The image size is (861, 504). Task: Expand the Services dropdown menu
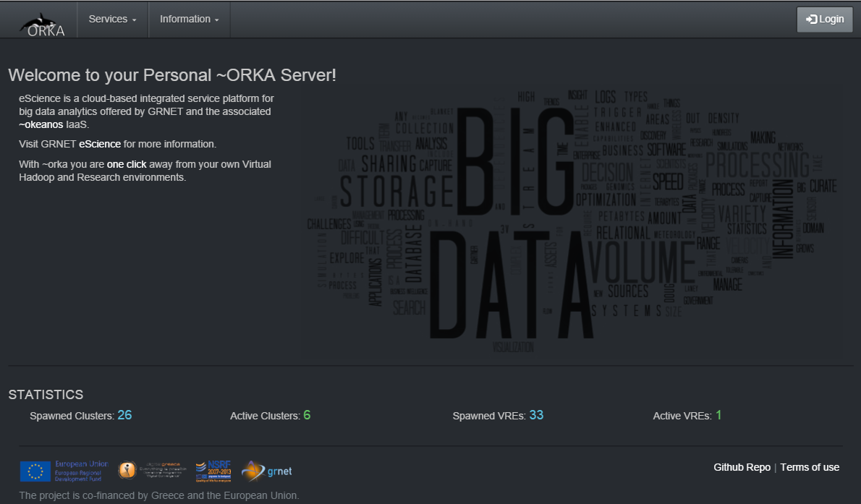pos(112,20)
